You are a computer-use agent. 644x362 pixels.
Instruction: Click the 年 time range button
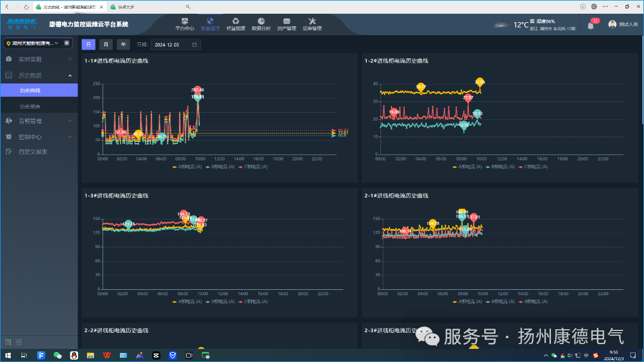point(123,44)
